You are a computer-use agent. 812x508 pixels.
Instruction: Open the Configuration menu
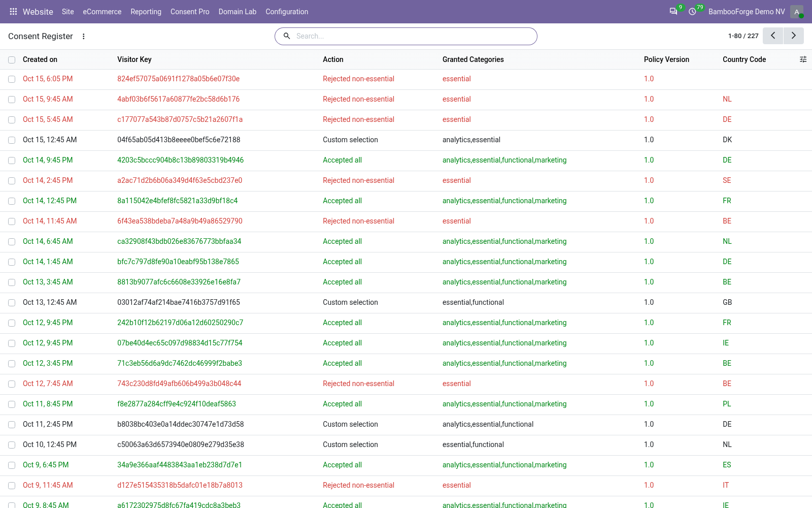287,12
